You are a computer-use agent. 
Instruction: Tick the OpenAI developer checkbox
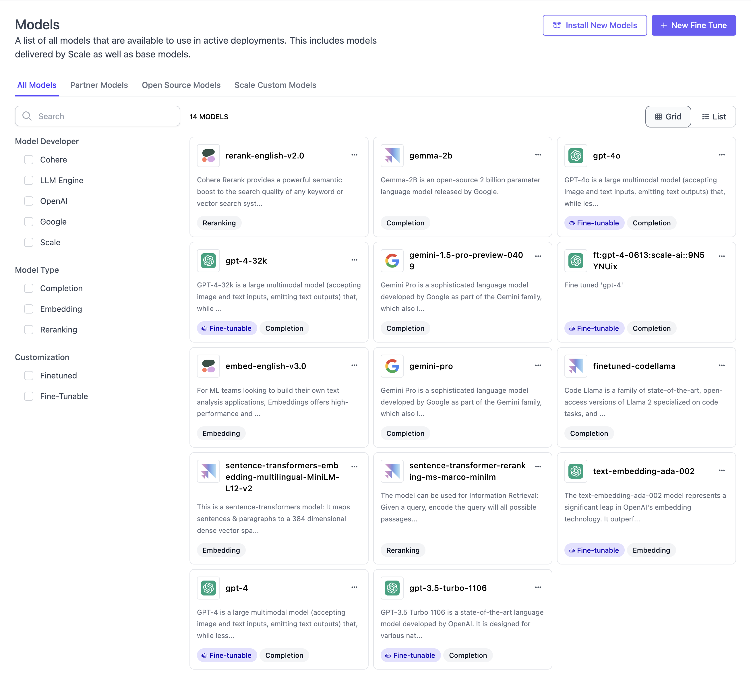[x=29, y=201]
